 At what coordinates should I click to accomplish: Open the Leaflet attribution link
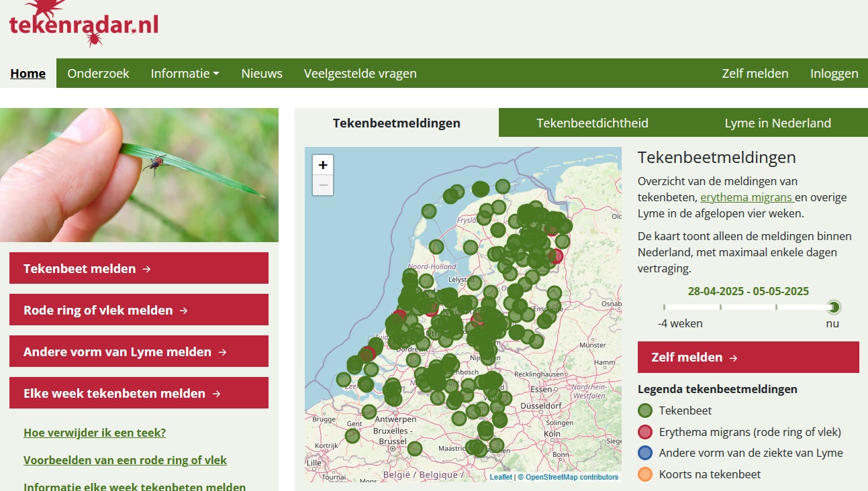pyautogui.click(x=500, y=478)
